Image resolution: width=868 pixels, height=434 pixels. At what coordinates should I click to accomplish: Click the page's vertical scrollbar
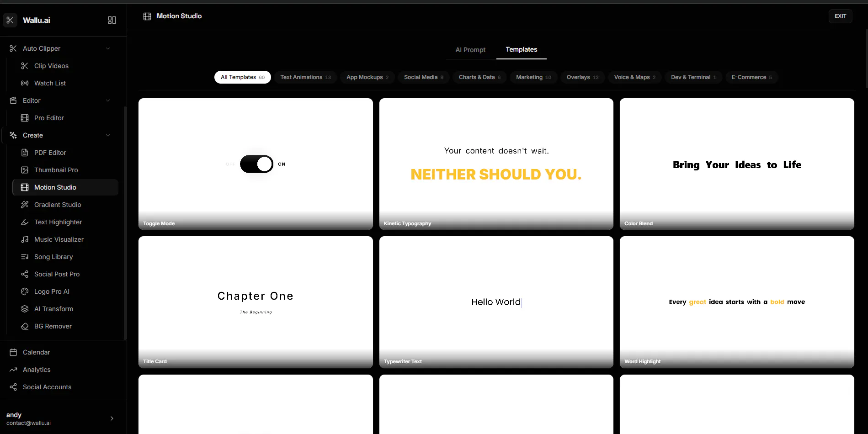click(x=866, y=58)
